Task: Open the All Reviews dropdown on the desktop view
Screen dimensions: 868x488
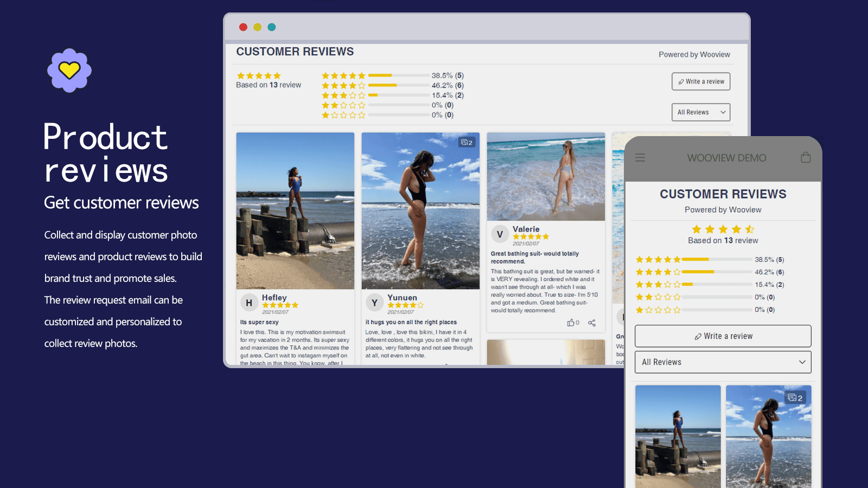Action: click(701, 112)
